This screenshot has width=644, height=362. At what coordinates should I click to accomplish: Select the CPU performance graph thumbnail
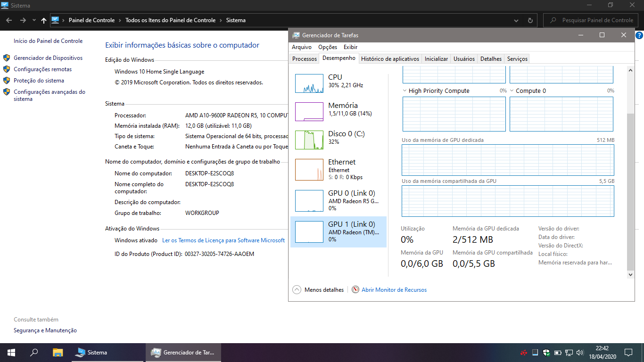(x=309, y=83)
